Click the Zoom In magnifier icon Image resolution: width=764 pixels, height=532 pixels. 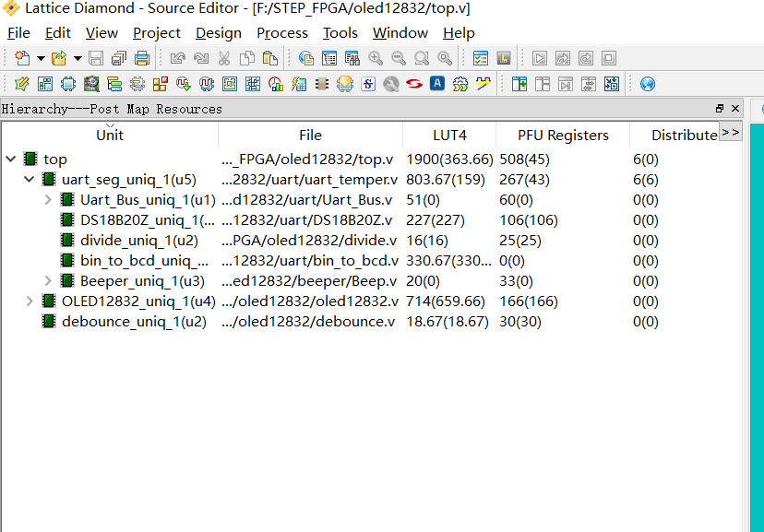point(376,58)
